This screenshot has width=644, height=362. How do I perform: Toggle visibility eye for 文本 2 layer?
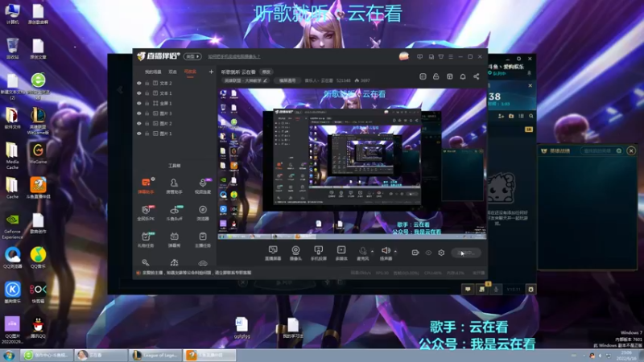click(138, 83)
